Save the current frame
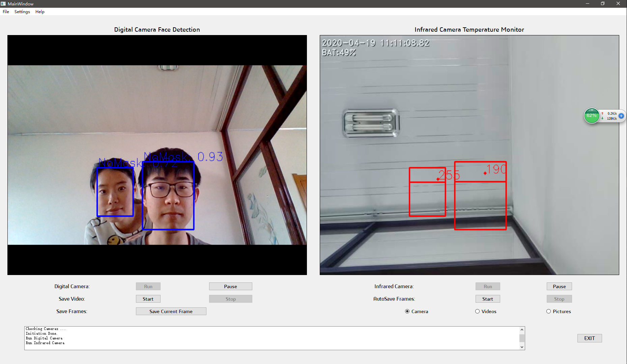The width and height of the screenshot is (627, 364). 171,311
